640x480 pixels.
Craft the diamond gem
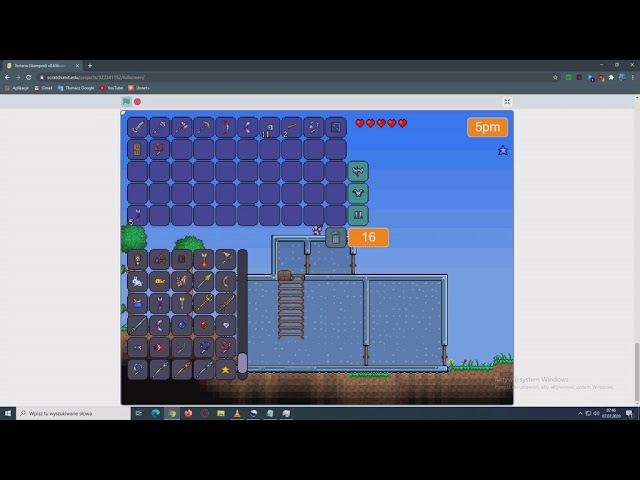point(226,325)
